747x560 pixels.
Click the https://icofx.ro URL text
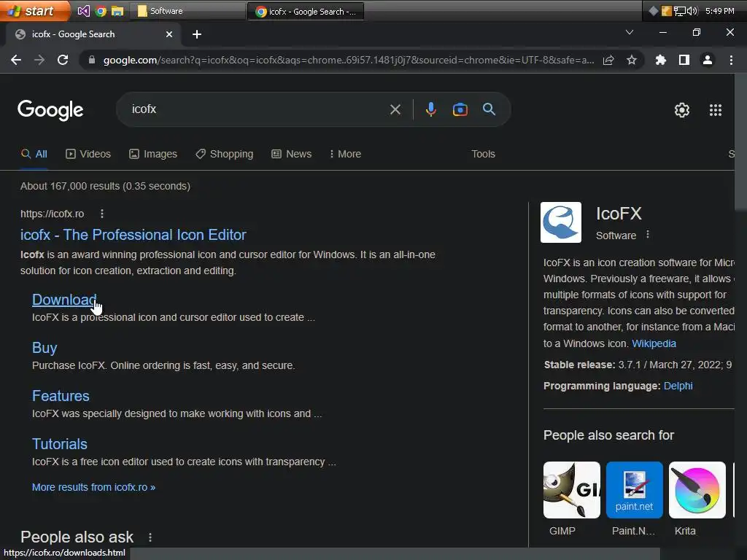(52, 214)
